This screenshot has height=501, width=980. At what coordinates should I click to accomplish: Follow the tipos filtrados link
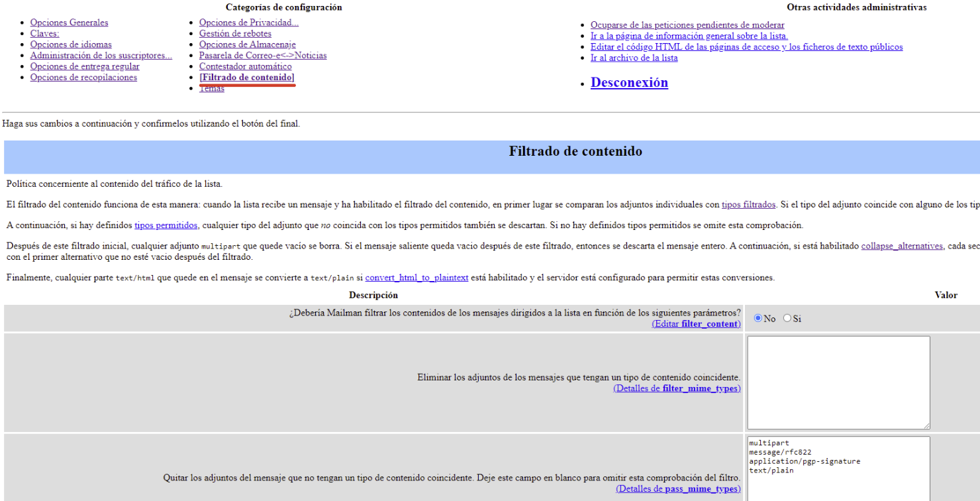(748, 205)
